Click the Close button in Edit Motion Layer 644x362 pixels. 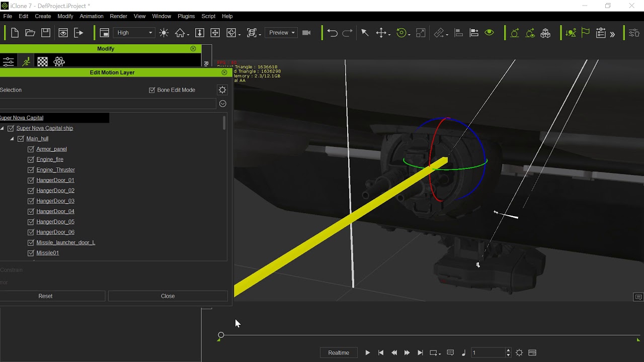click(x=168, y=296)
